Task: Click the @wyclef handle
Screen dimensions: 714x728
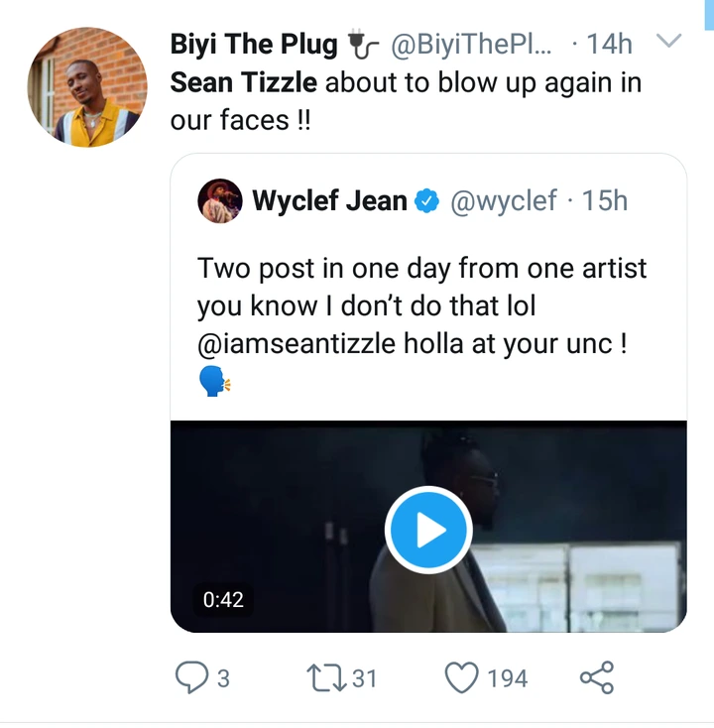Action: (503, 201)
